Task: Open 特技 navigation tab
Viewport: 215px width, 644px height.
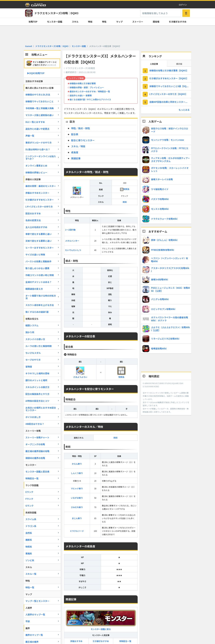Action: click(x=90, y=22)
